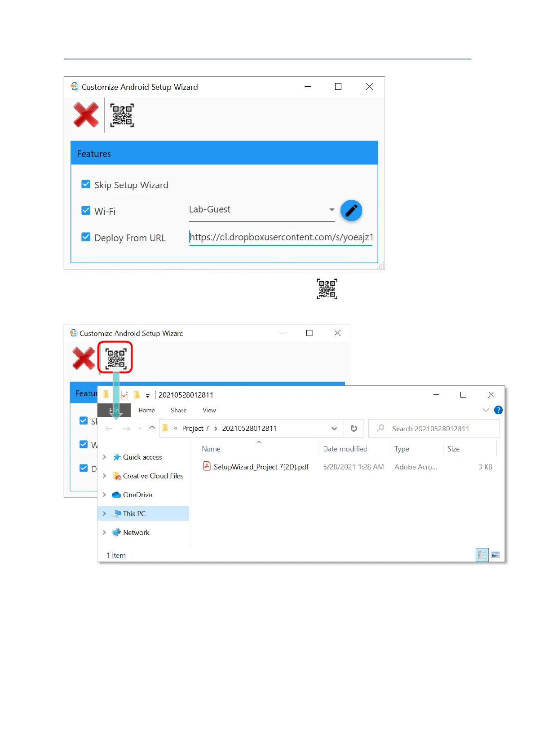Click red X icon in lower wizard window
The width and height of the screenshot is (535, 756).
[x=84, y=358]
